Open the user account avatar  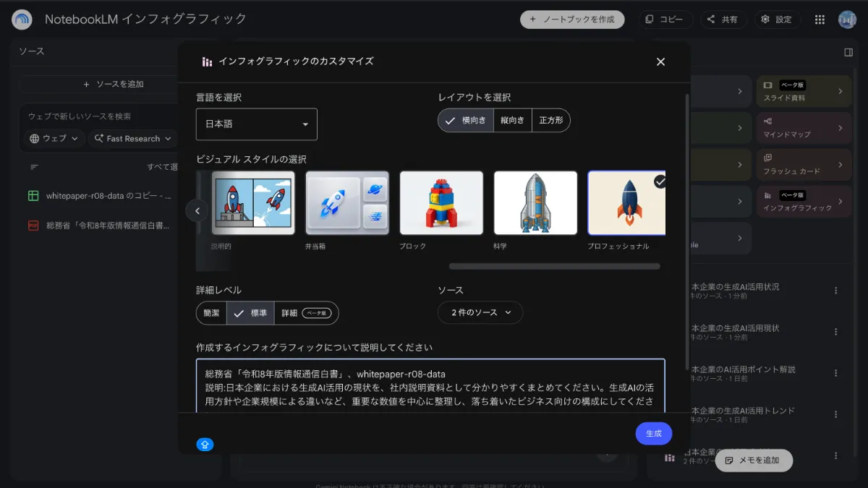[847, 20]
